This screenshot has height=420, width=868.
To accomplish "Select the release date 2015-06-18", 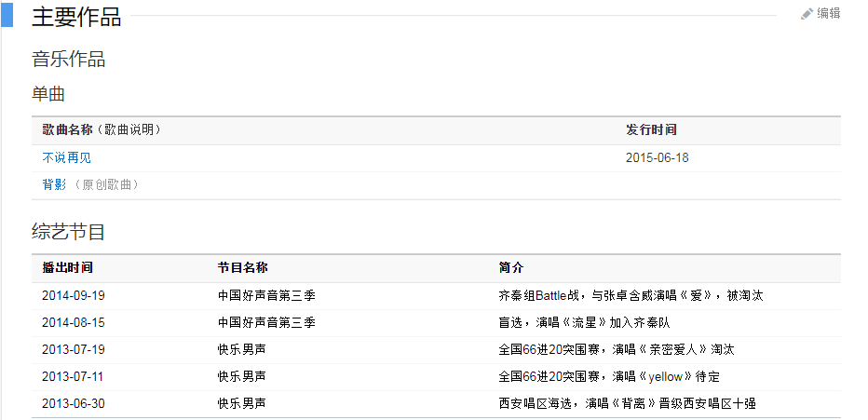I will click(x=658, y=158).
